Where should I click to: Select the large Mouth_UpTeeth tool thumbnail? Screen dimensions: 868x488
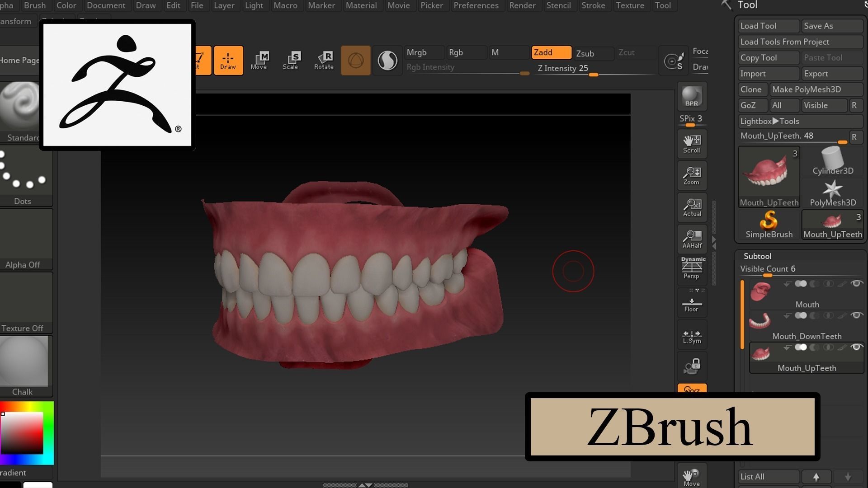pos(769,177)
